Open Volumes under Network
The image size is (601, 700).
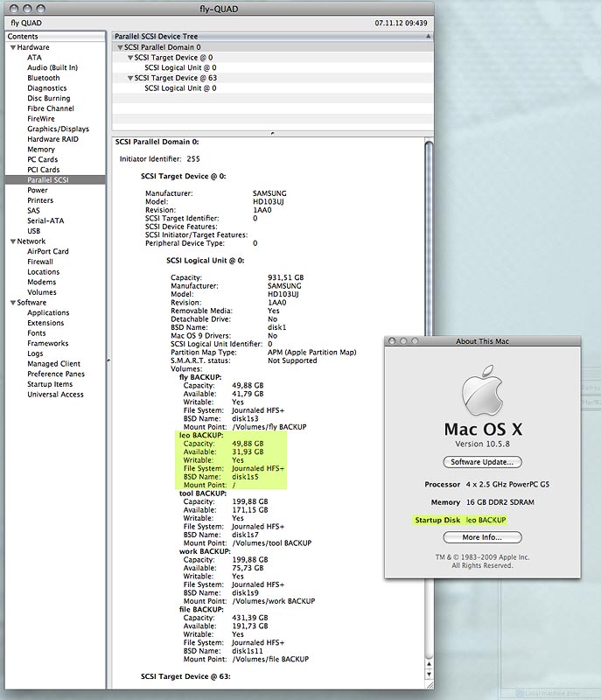(42, 292)
